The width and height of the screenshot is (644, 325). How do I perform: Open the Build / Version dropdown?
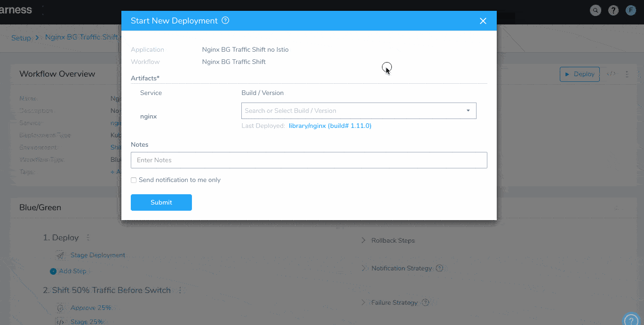pyautogui.click(x=358, y=111)
